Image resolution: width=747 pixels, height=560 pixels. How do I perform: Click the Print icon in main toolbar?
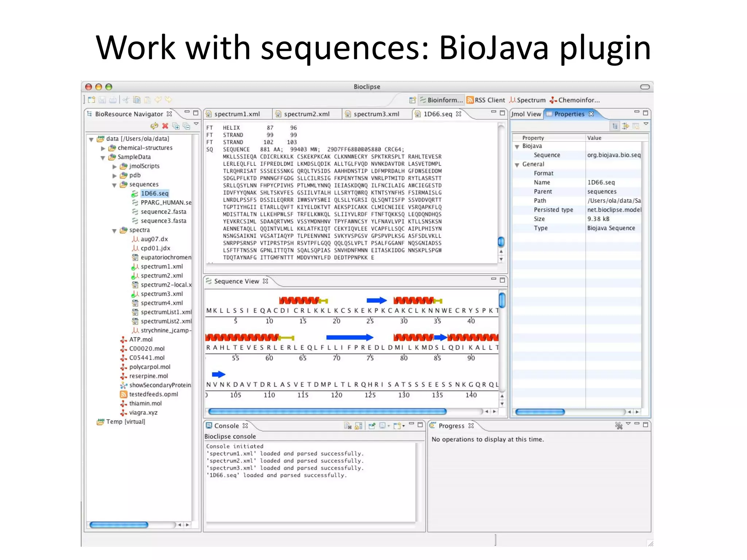pyautogui.click(x=113, y=100)
